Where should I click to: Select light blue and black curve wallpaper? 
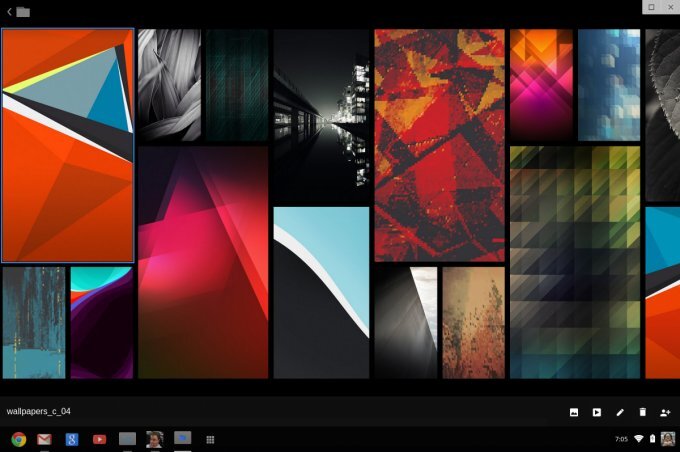[321, 293]
